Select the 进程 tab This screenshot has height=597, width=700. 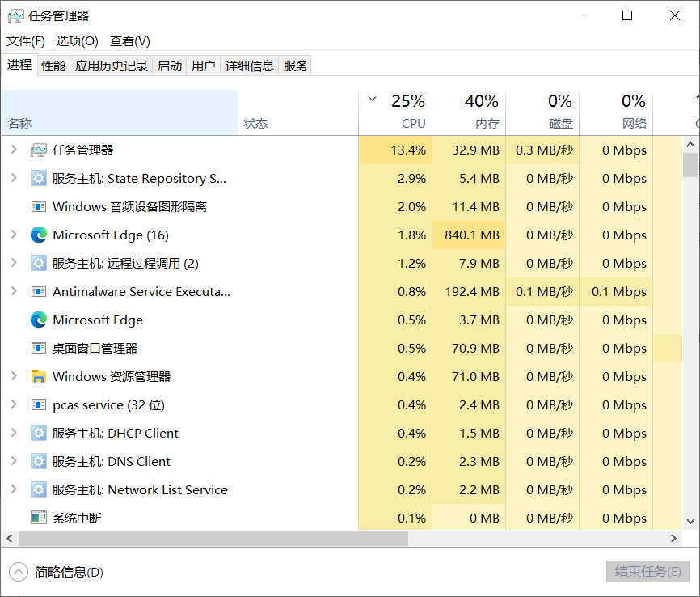coord(19,65)
